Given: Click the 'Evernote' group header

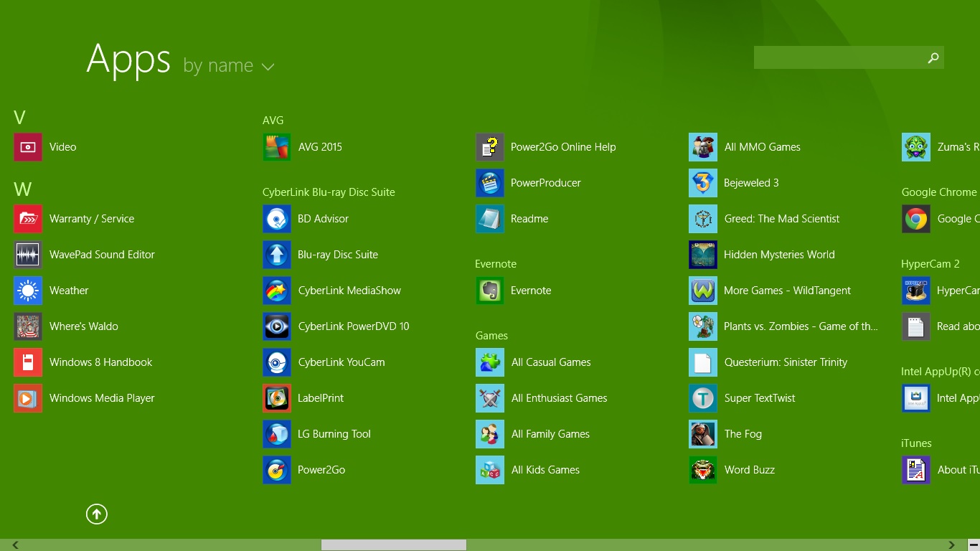Looking at the screenshot, I should pyautogui.click(x=496, y=264).
